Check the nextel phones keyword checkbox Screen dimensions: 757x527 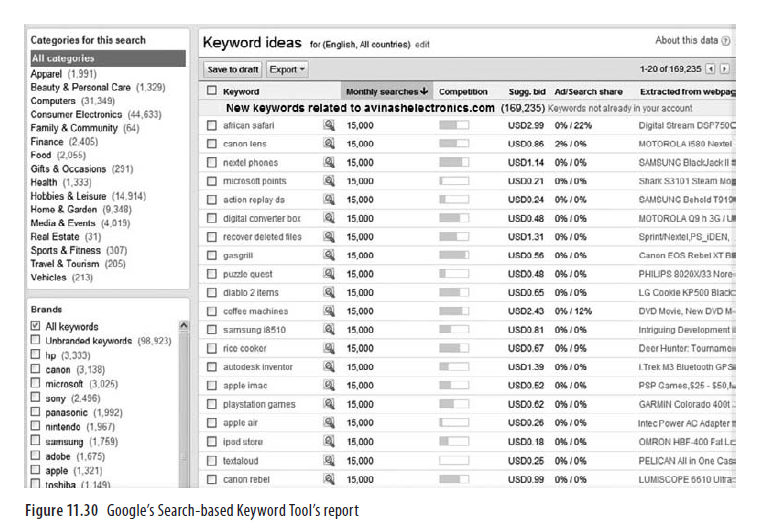coord(211,162)
